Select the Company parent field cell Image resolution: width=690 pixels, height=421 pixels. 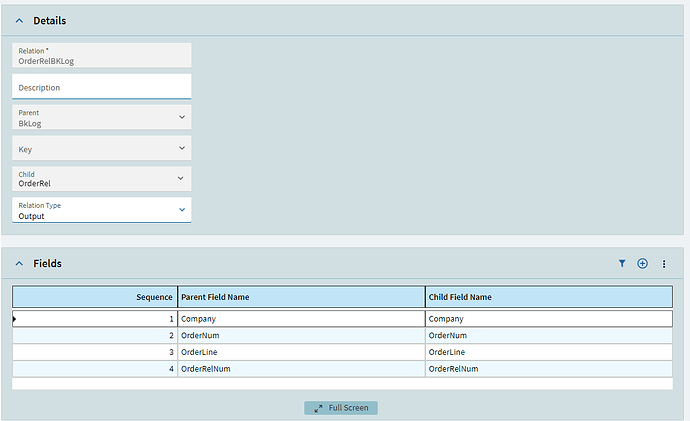(x=301, y=319)
